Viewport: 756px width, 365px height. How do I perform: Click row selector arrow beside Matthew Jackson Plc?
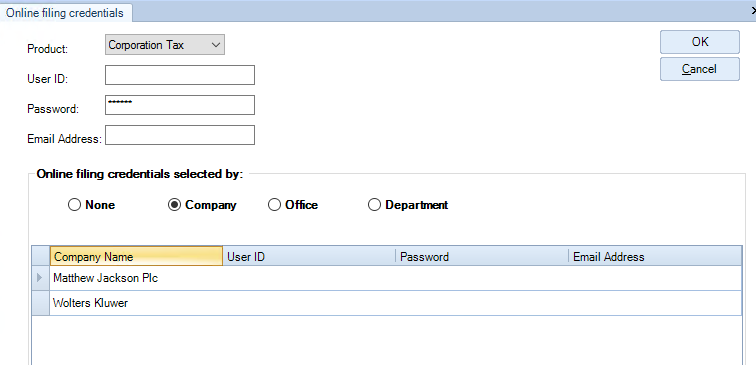(40, 278)
